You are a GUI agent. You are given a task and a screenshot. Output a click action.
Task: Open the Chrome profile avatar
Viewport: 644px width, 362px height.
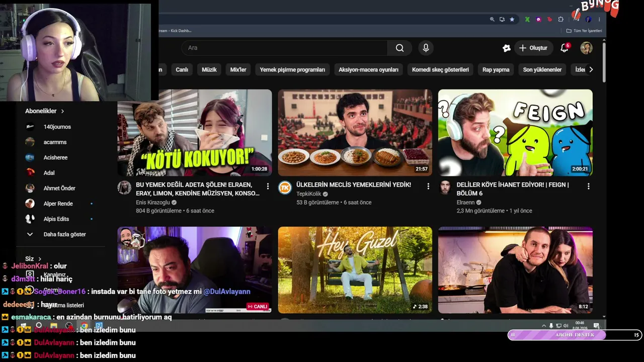[588, 19]
